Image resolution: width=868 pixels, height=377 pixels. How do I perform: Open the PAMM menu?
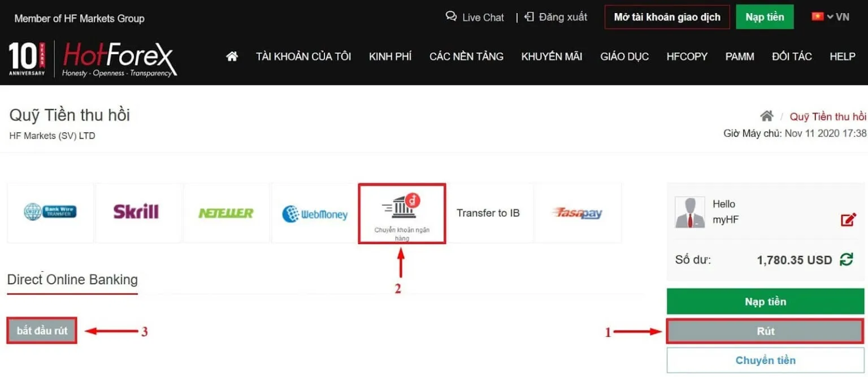tap(740, 57)
